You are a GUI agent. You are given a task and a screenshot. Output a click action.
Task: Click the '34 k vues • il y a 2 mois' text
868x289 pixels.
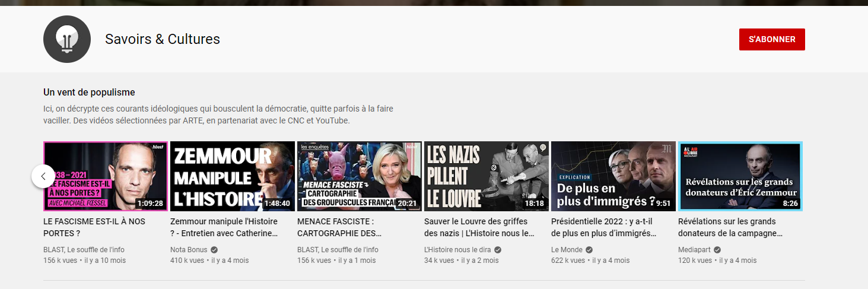(462, 261)
